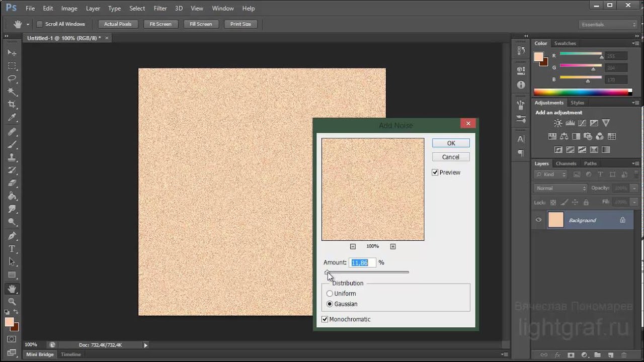Click the Magic Wand tool
The height and width of the screenshot is (362, 644).
coord(12,92)
